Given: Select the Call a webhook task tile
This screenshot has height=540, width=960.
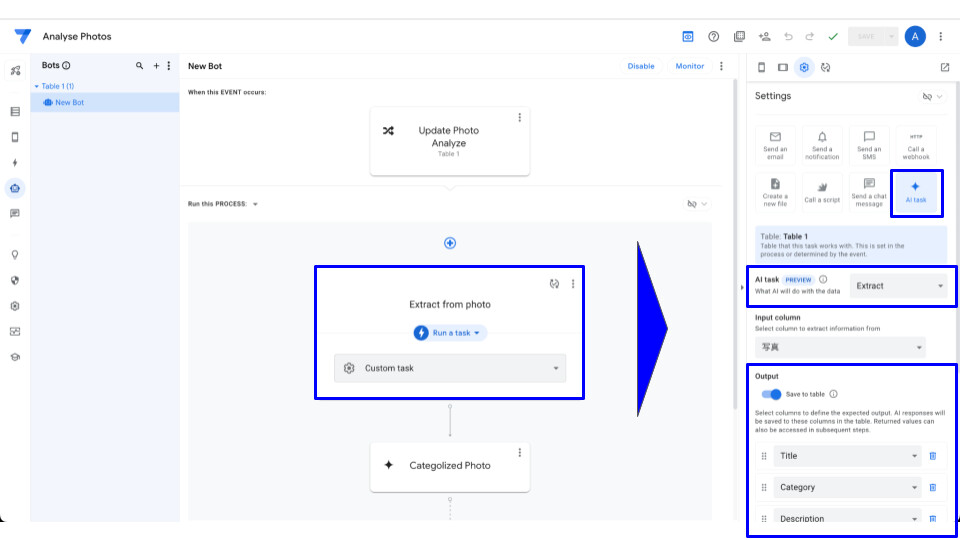Looking at the screenshot, I should click(916, 144).
